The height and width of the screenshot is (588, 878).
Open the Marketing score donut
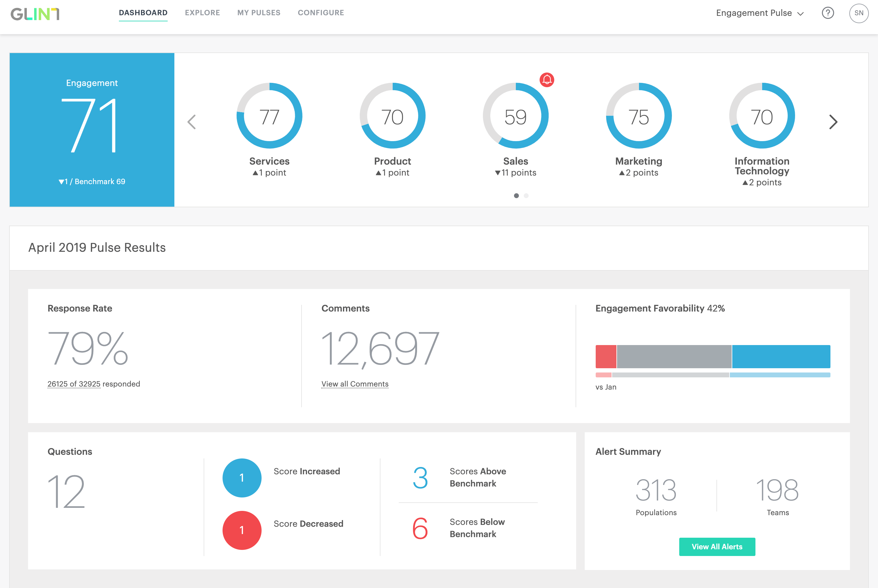click(x=638, y=116)
